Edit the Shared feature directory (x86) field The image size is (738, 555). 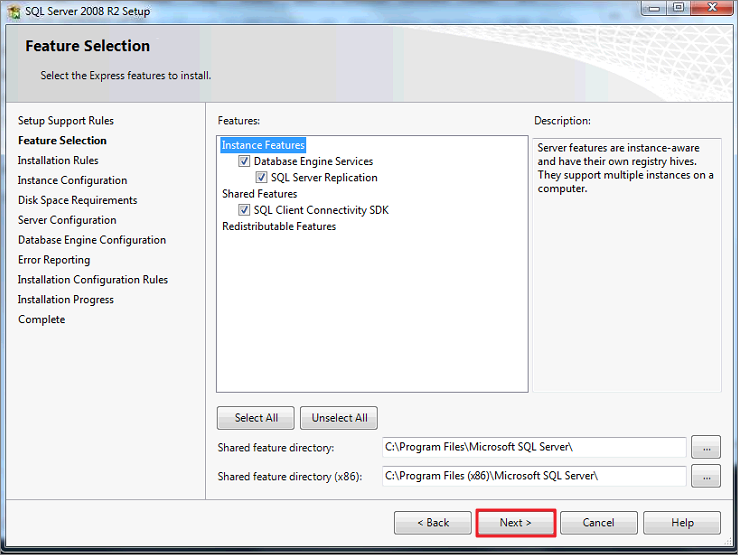tap(534, 476)
